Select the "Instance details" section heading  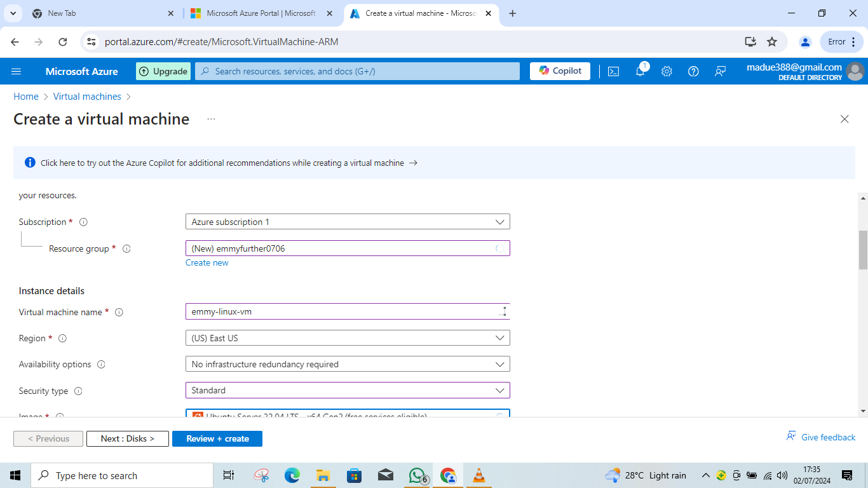51,291
